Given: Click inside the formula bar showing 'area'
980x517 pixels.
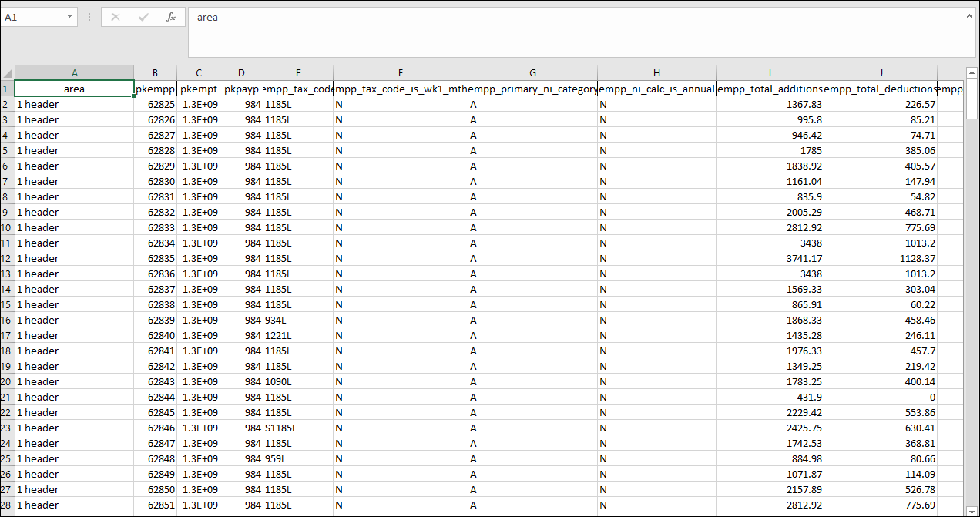Looking at the screenshot, I should [x=308, y=17].
